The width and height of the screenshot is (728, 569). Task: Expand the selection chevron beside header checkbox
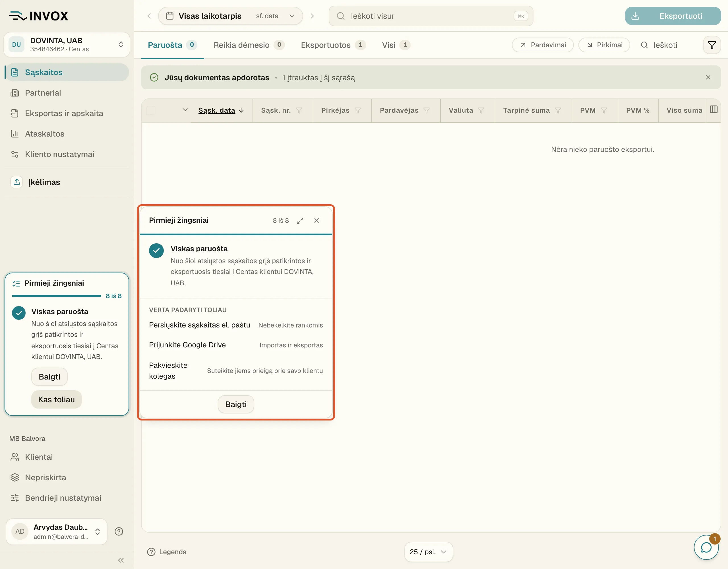coord(185,110)
